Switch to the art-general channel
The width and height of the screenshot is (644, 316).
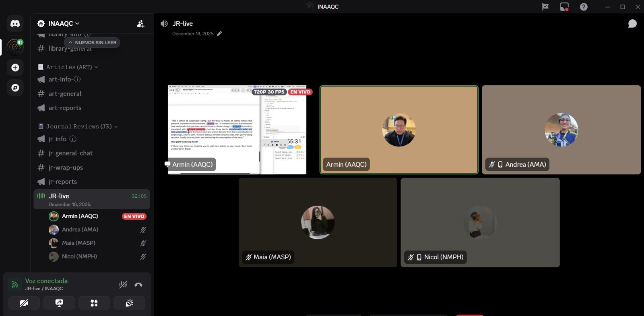coord(65,94)
